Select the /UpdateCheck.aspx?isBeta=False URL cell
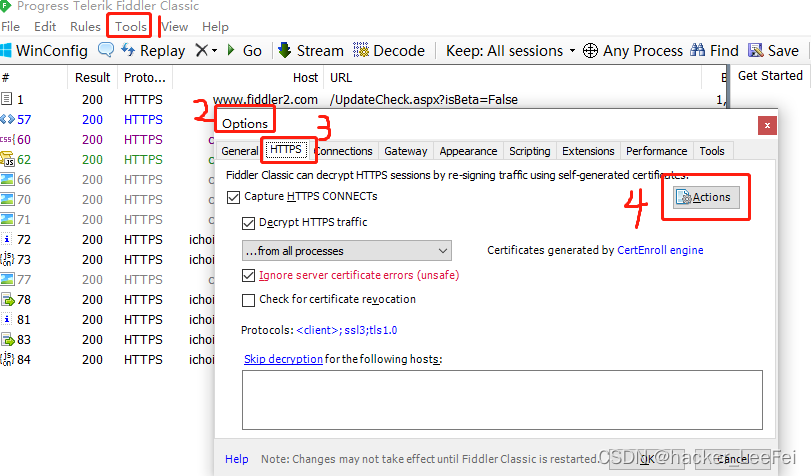The height and width of the screenshot is (476, 811). [424, 99]
